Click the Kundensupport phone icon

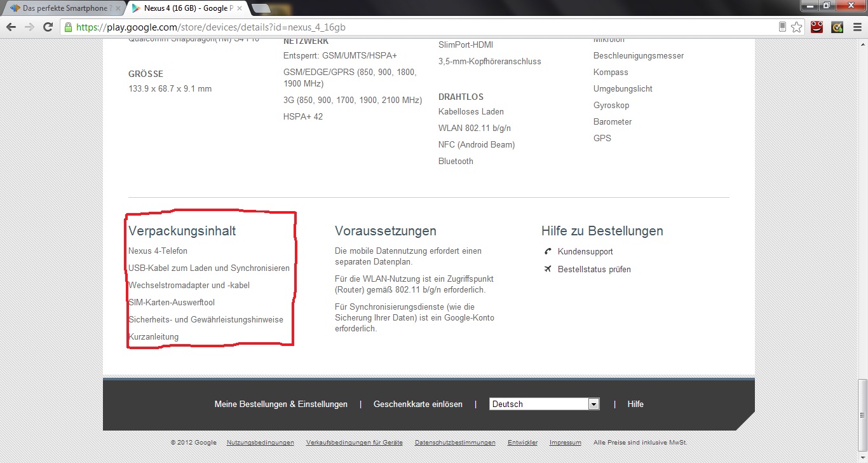click(x=548, y=251)
